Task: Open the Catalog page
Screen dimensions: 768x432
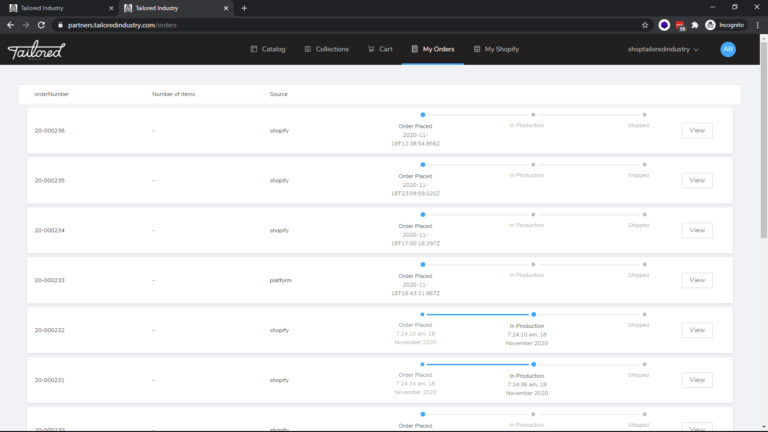Action: tap(267, 48)
